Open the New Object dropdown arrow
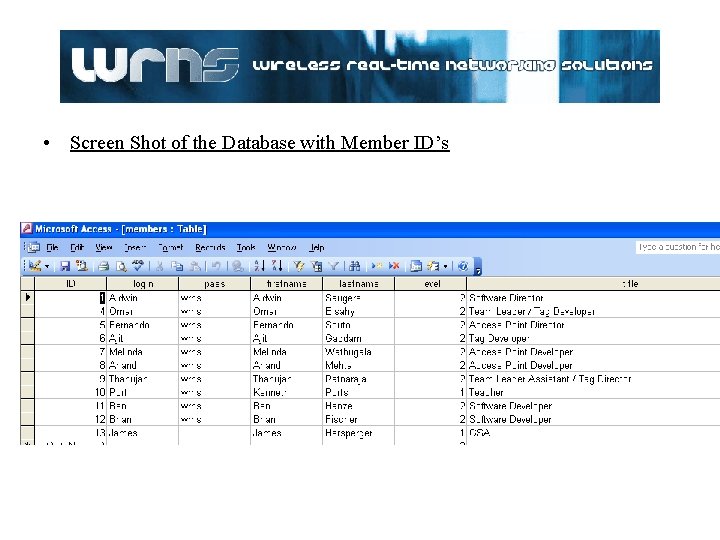The image size is (720, 540). (x=445, y=266)
